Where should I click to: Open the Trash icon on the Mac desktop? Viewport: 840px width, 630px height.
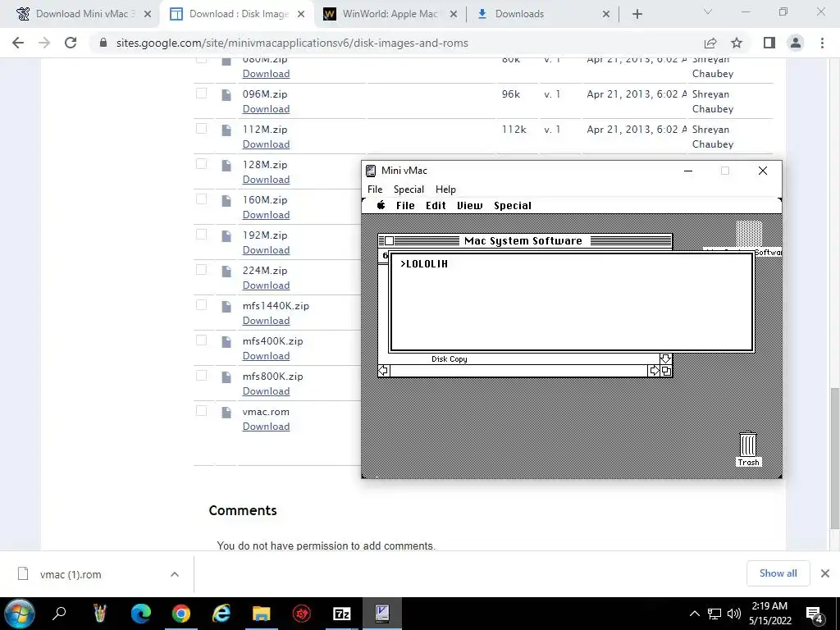coord(748,449)
